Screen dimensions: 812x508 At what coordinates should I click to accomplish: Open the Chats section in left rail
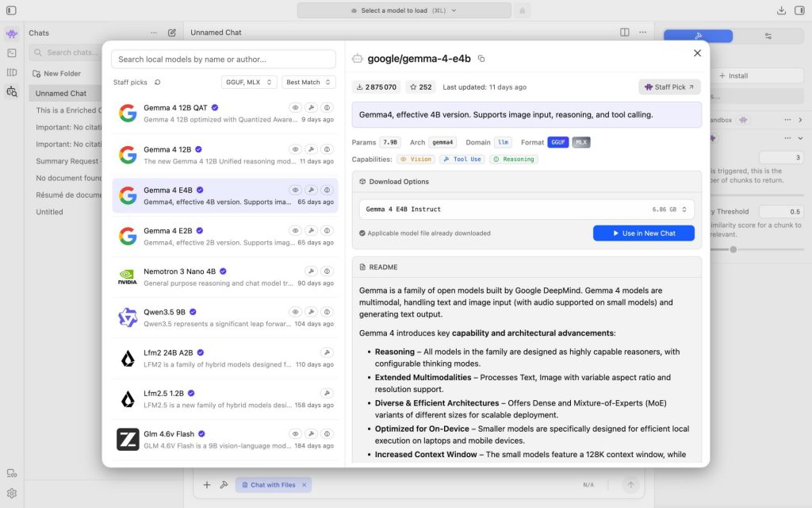pyautogui.click(x=12, y=33)
